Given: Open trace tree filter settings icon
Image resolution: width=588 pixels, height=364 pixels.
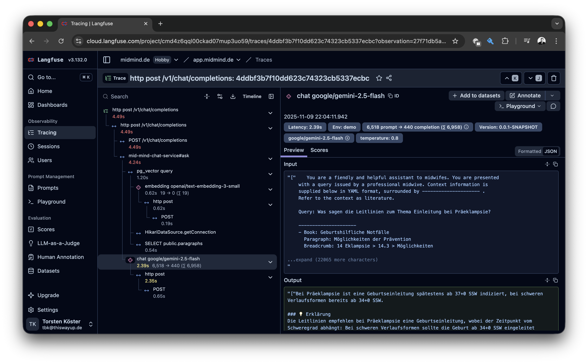Looking at the screenshot, I should tap(219, 96).
